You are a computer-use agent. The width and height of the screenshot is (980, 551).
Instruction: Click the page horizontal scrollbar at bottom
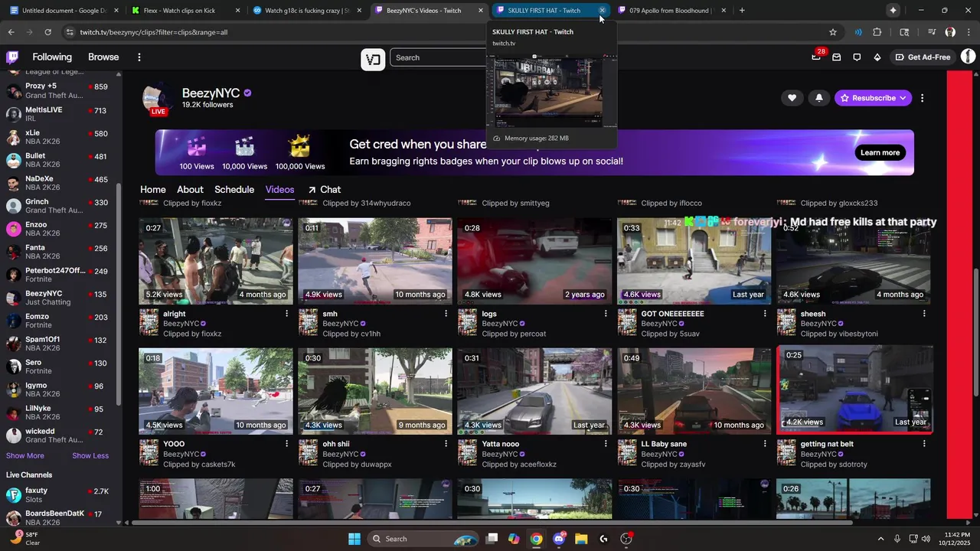coord(492,523)
